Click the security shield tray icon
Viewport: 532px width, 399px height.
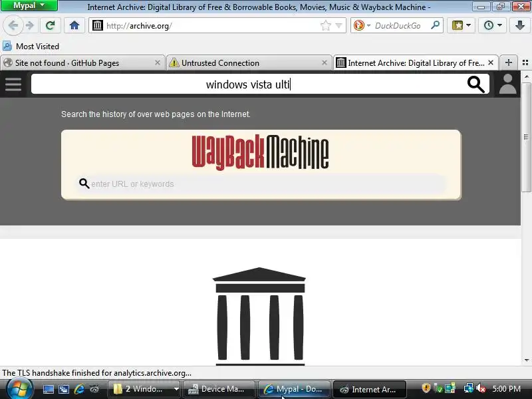(x=426, y=388)
